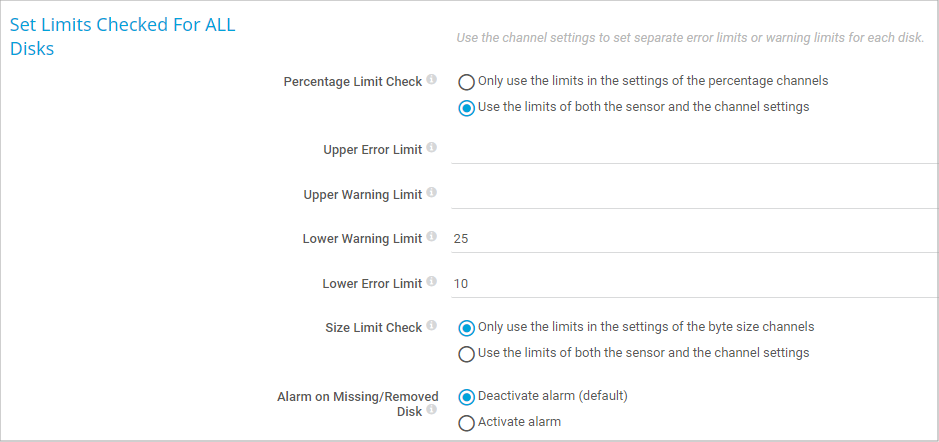Enable the "Activate alarm" option
The image size is (939, 442).
coord(466,423)
